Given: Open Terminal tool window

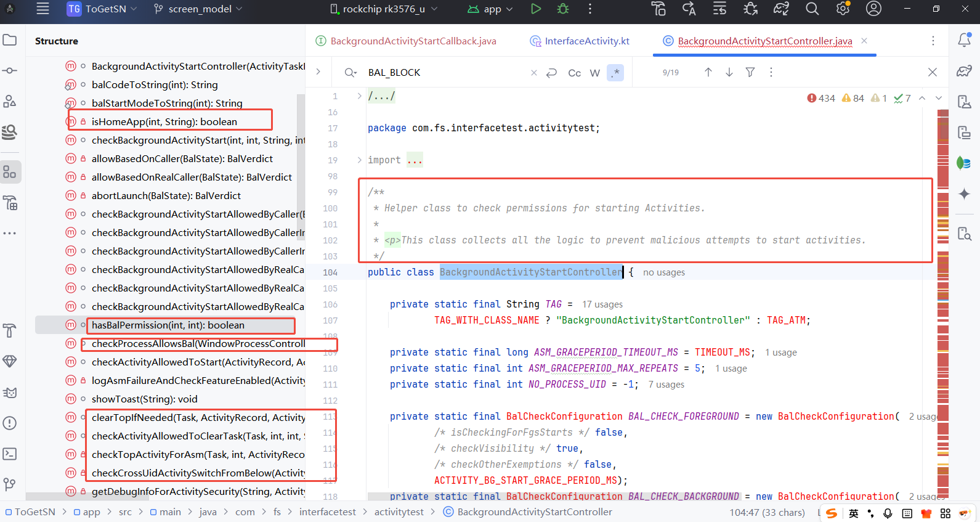Looking at the screenshot, I should click(10, 454).
